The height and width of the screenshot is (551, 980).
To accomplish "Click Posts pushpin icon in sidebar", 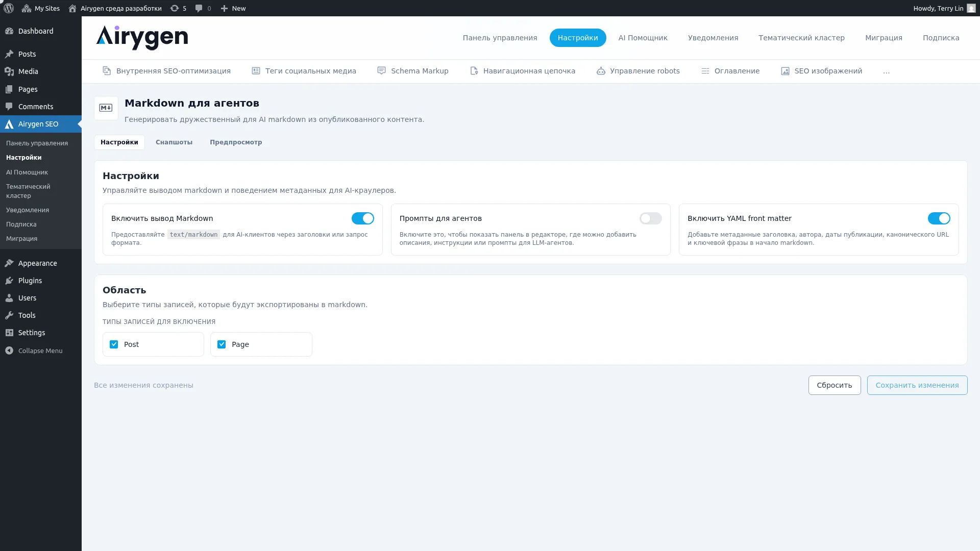I will point(9,54).
